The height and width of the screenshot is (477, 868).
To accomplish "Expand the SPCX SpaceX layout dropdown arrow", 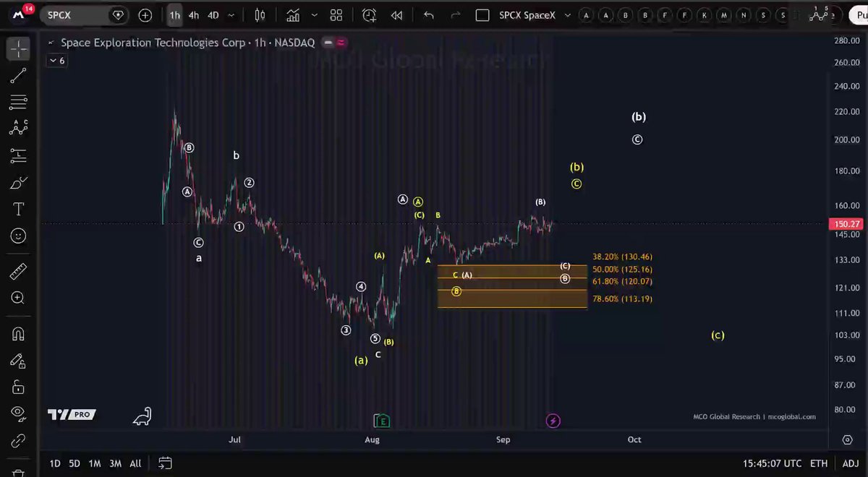I will click(567, 15).
